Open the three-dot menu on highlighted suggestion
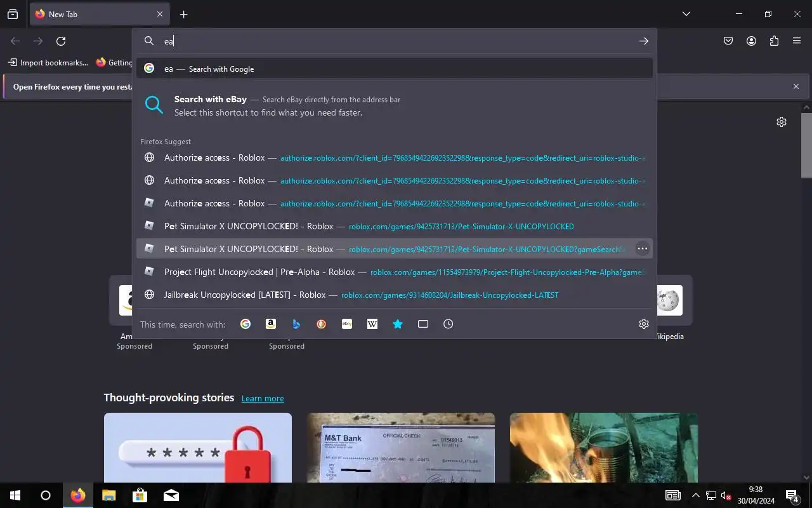 pos(643,249)
